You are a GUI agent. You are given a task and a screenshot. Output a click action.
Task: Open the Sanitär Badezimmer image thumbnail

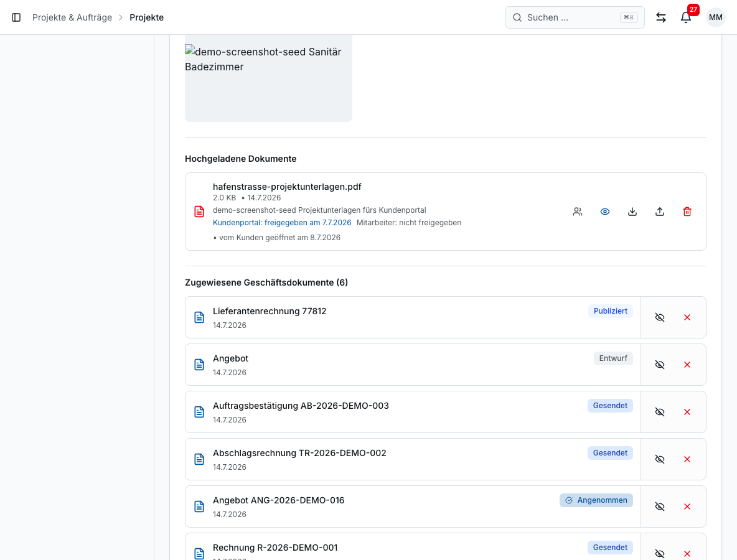[x=268, y=78]
